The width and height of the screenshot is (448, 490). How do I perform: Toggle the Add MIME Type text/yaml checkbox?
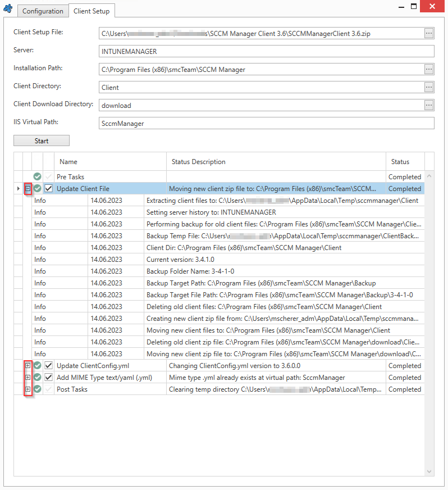[49, 378]
